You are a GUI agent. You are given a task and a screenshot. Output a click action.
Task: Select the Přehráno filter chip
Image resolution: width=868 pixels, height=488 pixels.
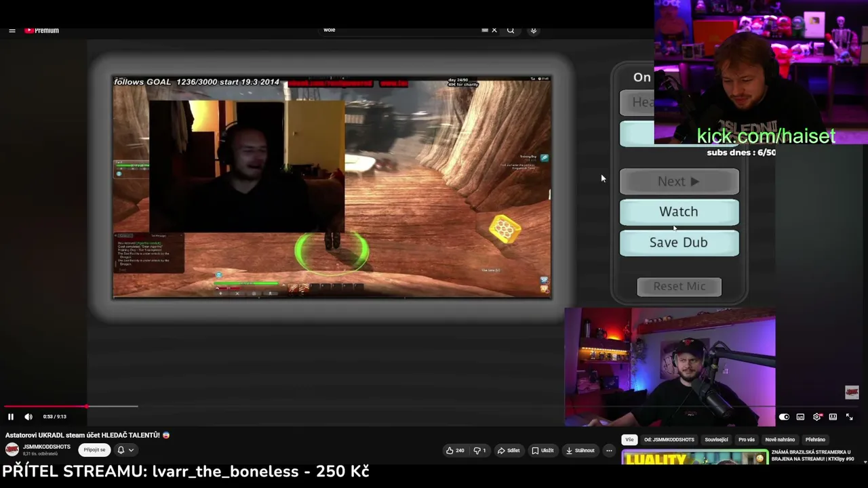coord(815,440)
